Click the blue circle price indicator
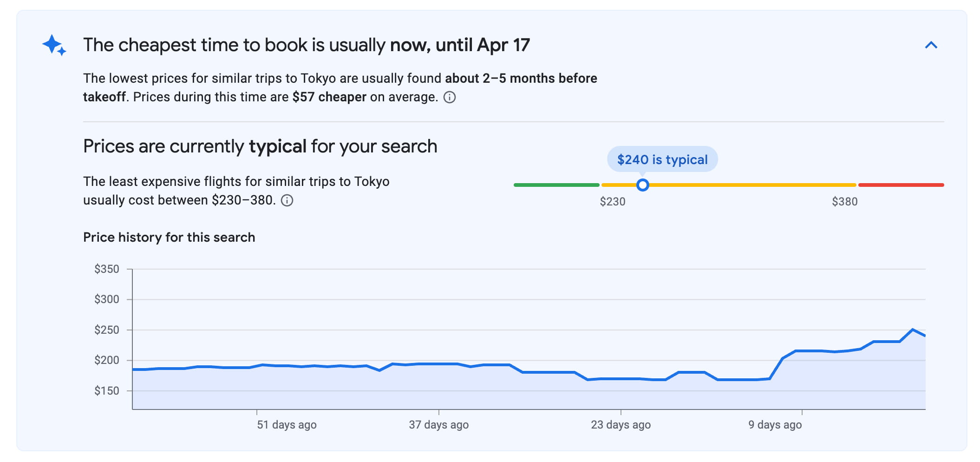The image size is (980, 462). point(642,185)
